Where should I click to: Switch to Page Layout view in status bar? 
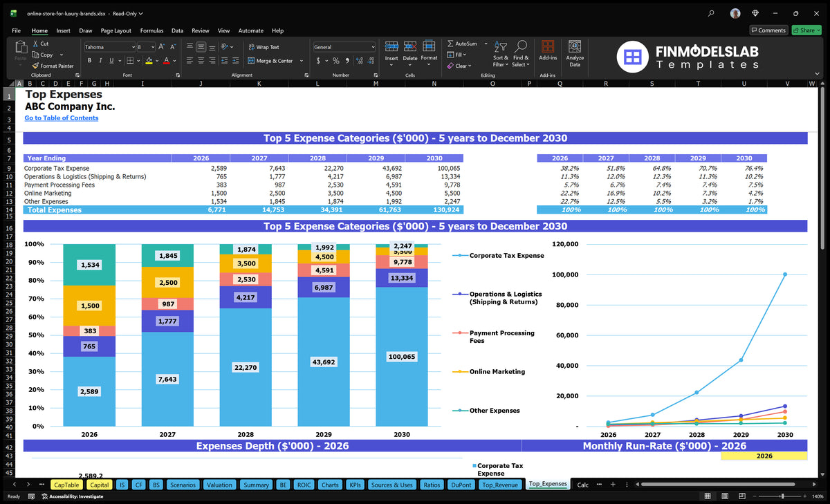725,496
